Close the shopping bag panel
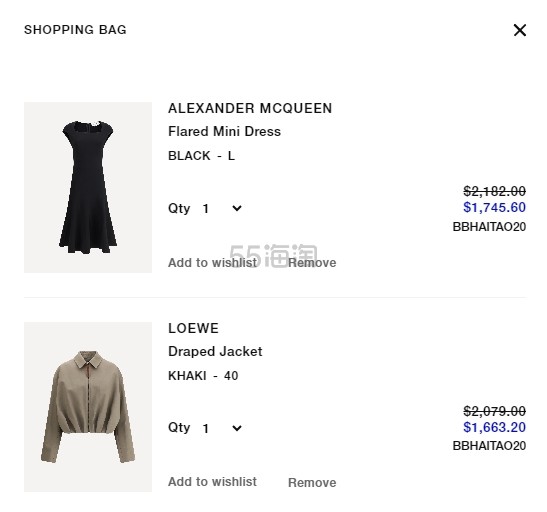 click(x=519, y=30)
